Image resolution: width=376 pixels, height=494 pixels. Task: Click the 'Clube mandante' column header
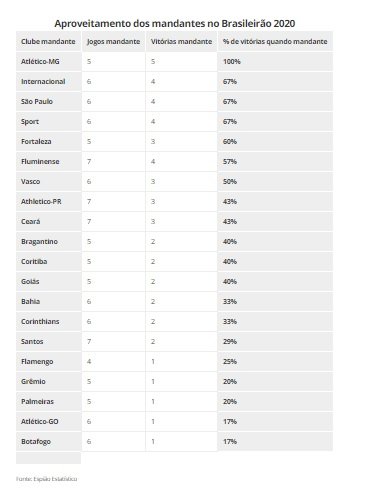(48, 41)
